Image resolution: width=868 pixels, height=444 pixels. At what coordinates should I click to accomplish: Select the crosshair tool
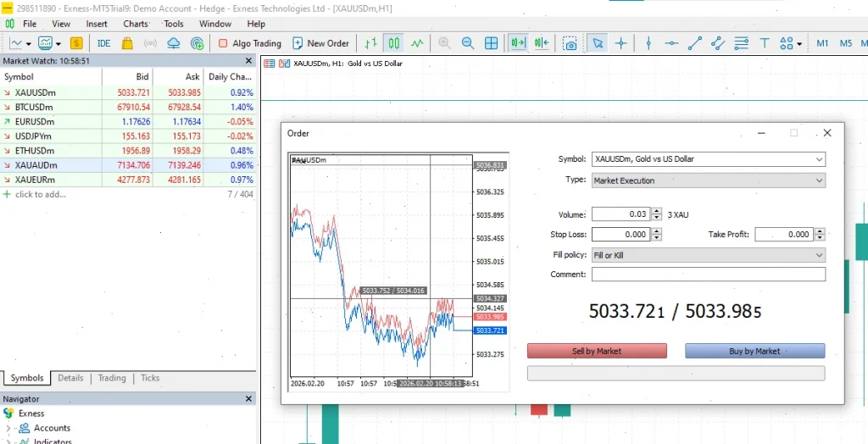(621, 43)
